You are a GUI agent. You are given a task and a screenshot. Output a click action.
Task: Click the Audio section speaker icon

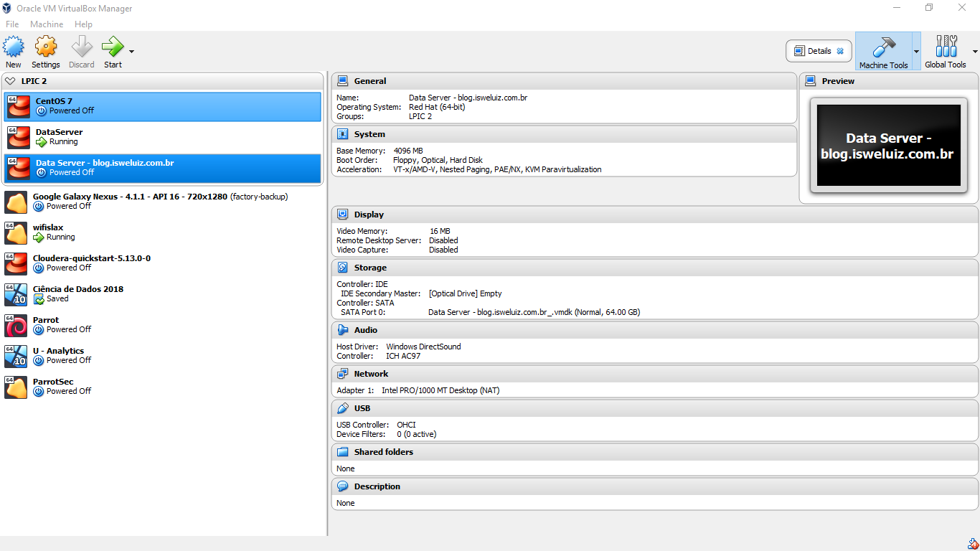(x=343, y=330)
